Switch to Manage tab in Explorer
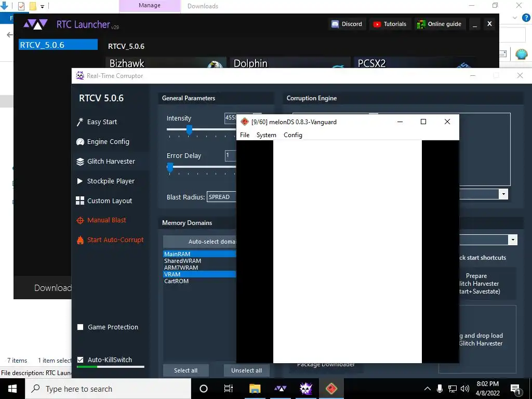This screenshot has width=532, height=399. tap(150, 6)
